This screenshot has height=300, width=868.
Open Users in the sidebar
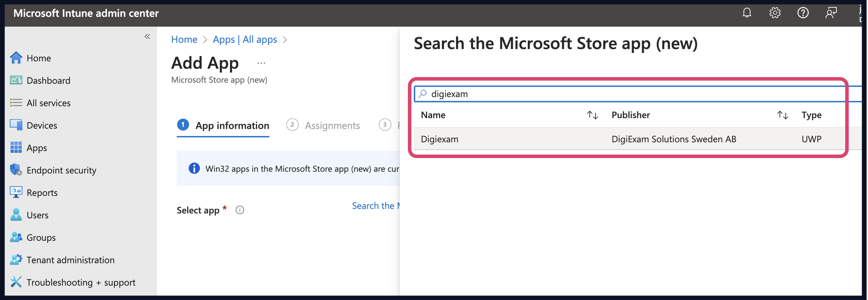click(38, 215)
